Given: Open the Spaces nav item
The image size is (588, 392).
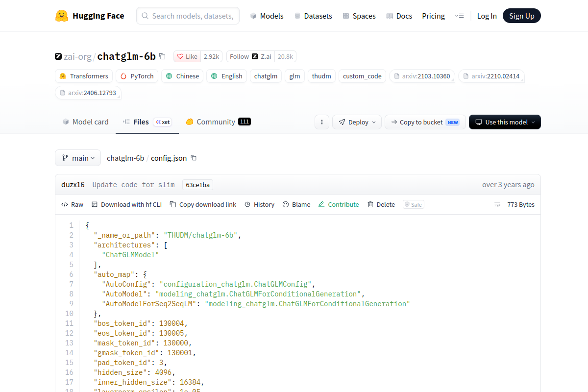Looking at the screenshot, I should [359, 16].
